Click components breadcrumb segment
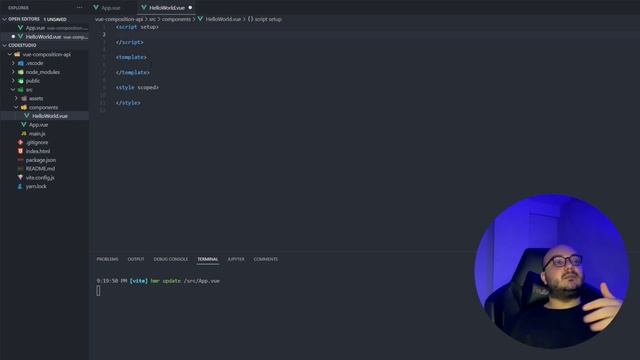This screenshot has width=640, height=360. click(x=176, y=19)
